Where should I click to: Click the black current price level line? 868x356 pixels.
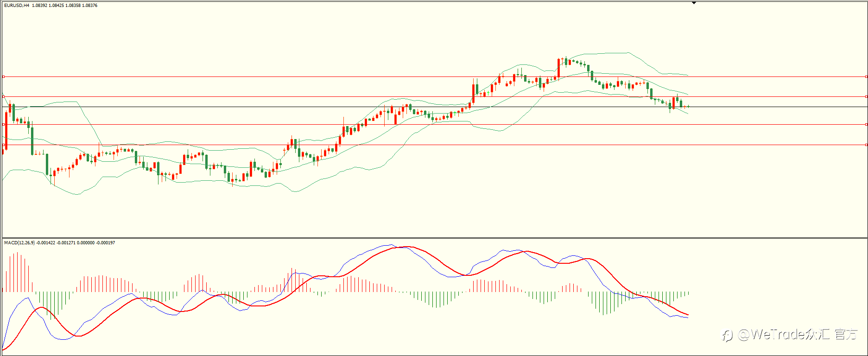[x=434, y=107]
